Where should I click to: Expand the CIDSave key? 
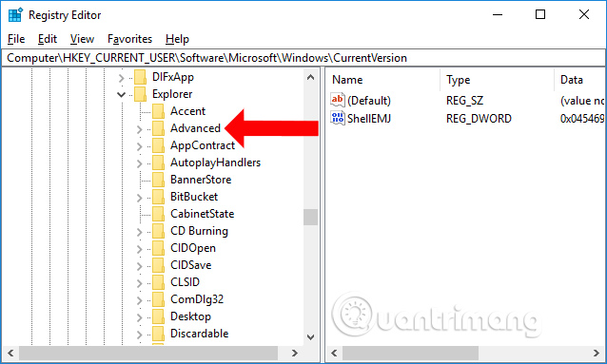139,266
